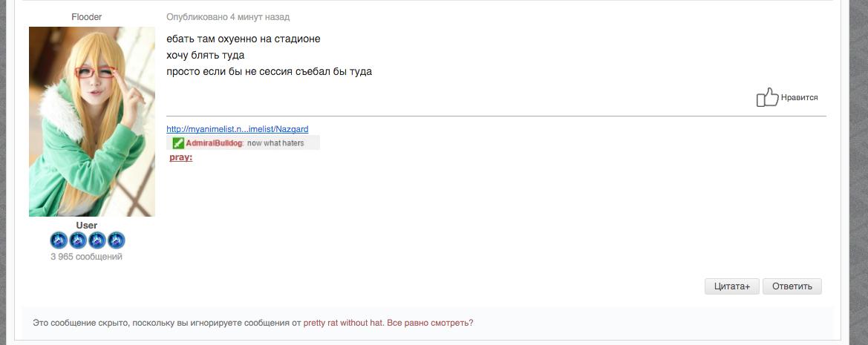Click the 'Нравится' like label
Screen dimensions: 868x345
pos(799,97)
